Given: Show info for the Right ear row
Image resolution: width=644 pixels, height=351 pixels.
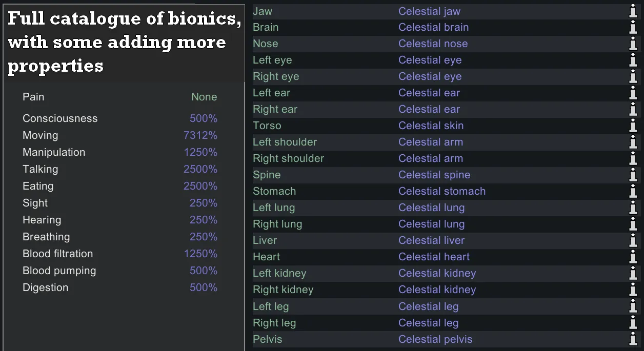Looking at the screenshot, I should pos(633,110).
